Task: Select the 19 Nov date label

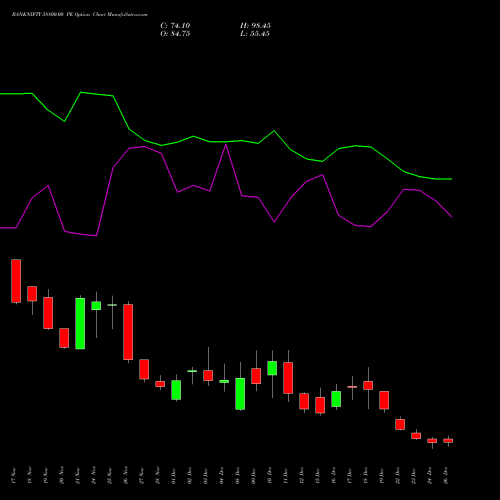Action: click(46, 475)
